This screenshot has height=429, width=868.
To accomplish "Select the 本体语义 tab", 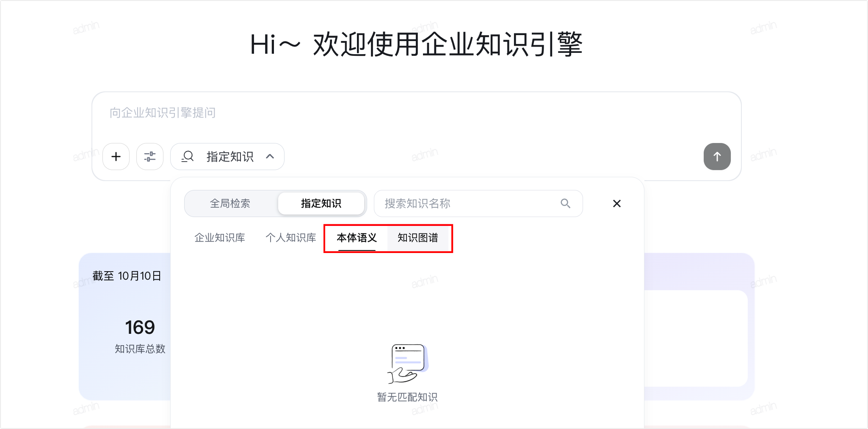I will (x=357, y=238).
